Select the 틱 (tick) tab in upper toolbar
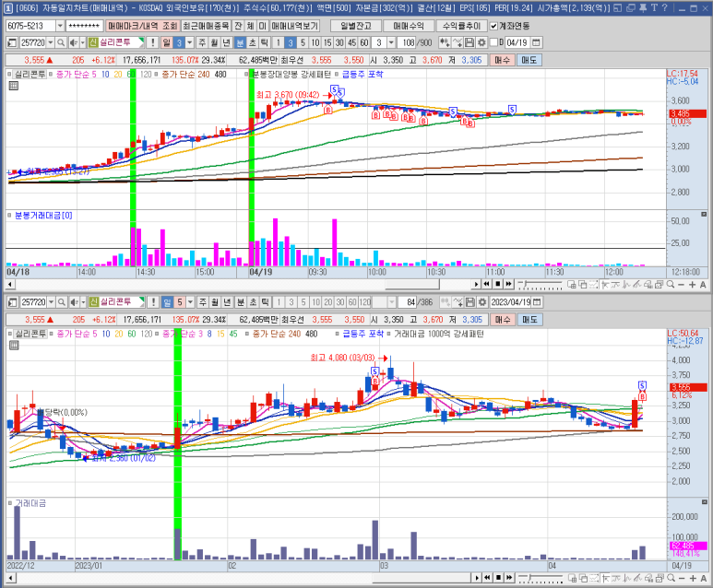 (265, 42)
